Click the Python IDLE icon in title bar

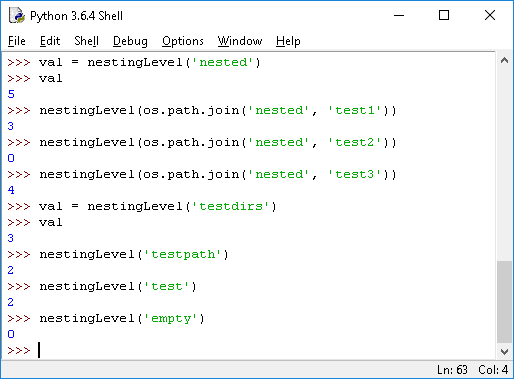[x=17, y=15]
